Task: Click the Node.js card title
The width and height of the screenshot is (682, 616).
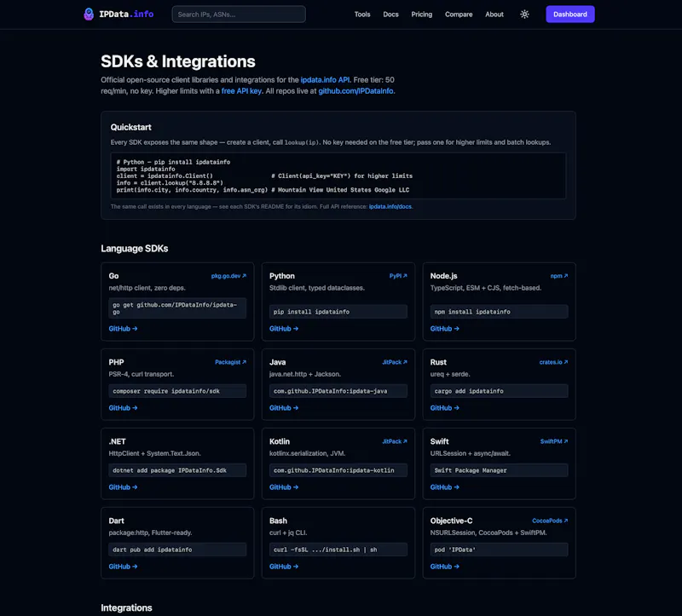Action: point(443,276)
